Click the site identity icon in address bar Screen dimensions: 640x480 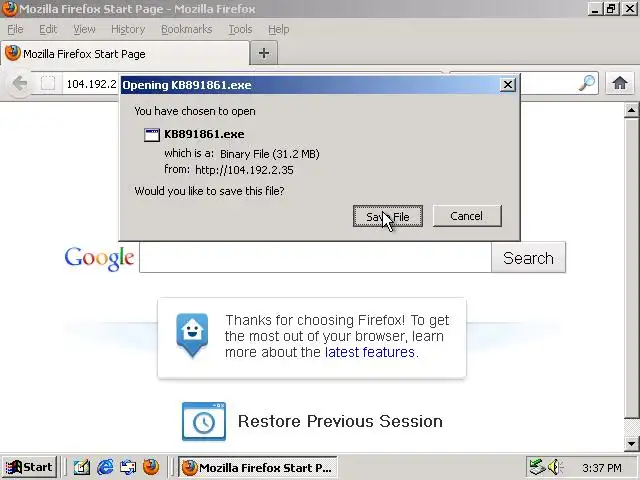click(x=48, y=84)
